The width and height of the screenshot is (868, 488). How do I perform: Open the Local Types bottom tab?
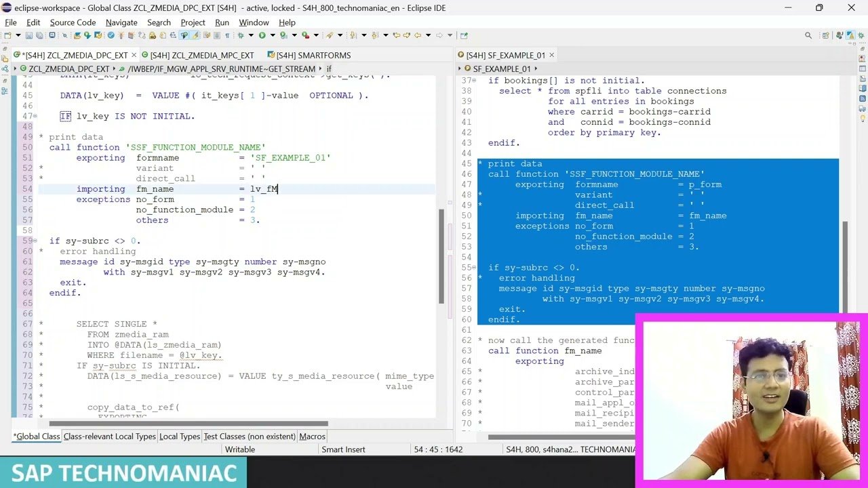[180, 436]
